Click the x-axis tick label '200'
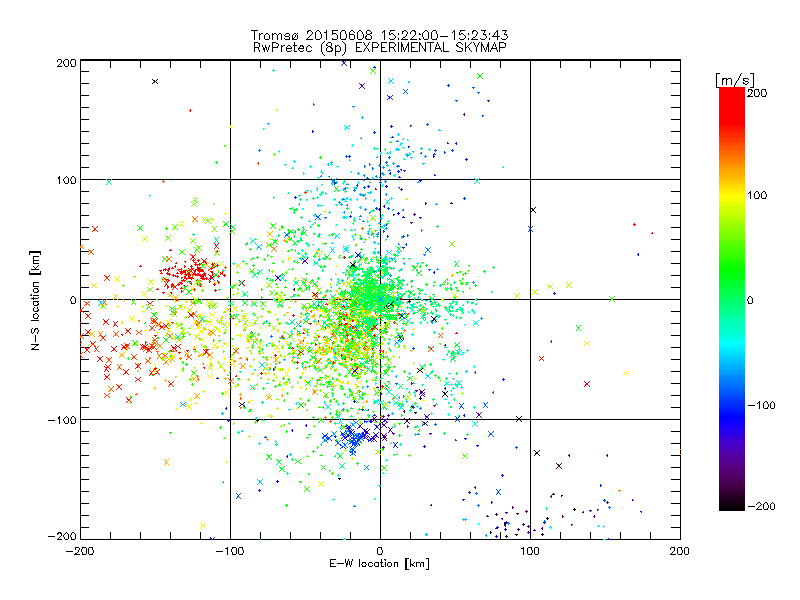 click(680, 551)
